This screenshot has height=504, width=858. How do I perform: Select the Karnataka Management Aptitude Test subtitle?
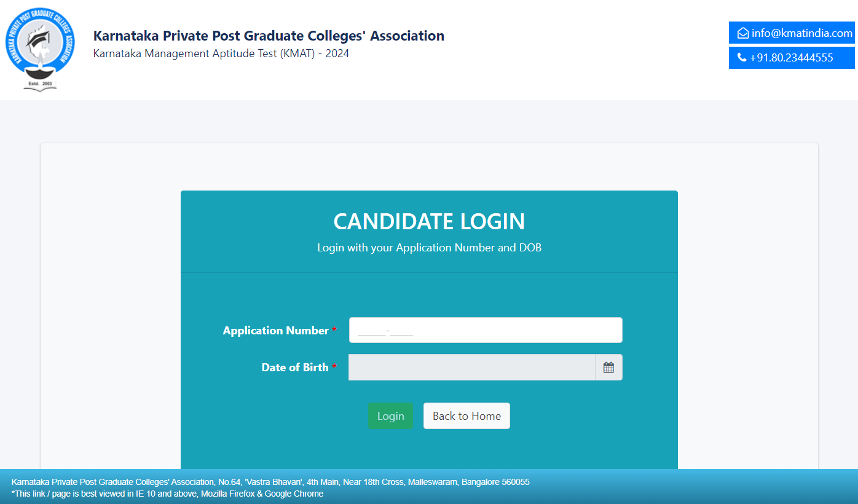(221, 53)
